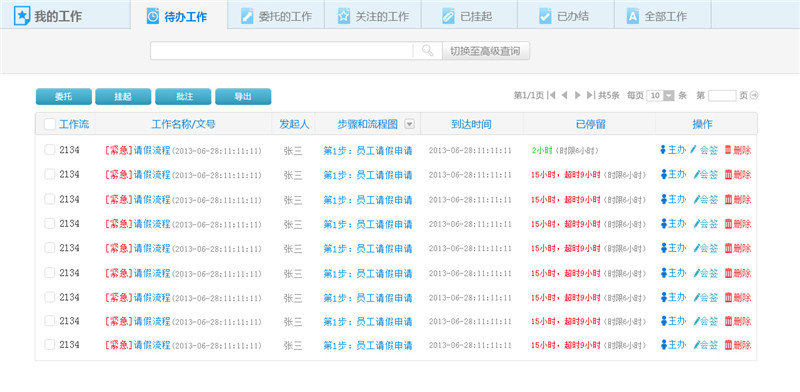Click 主办 person icon in the second row

pyautogui.click(x=663, y=175)
